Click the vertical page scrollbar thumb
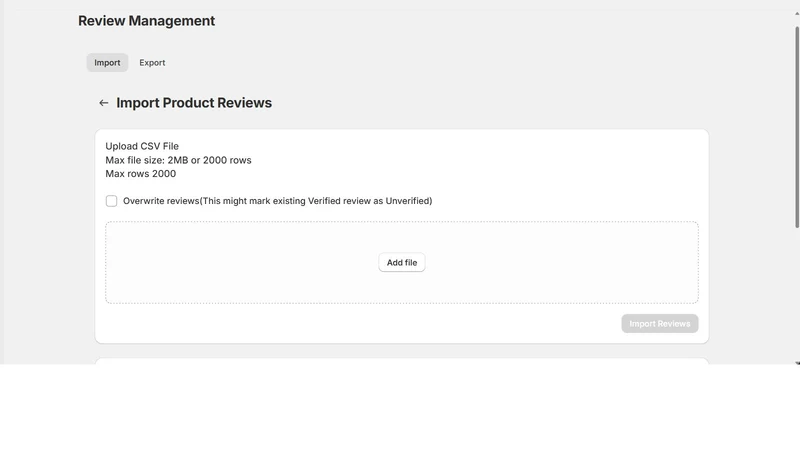 click(x=797, y=127)
